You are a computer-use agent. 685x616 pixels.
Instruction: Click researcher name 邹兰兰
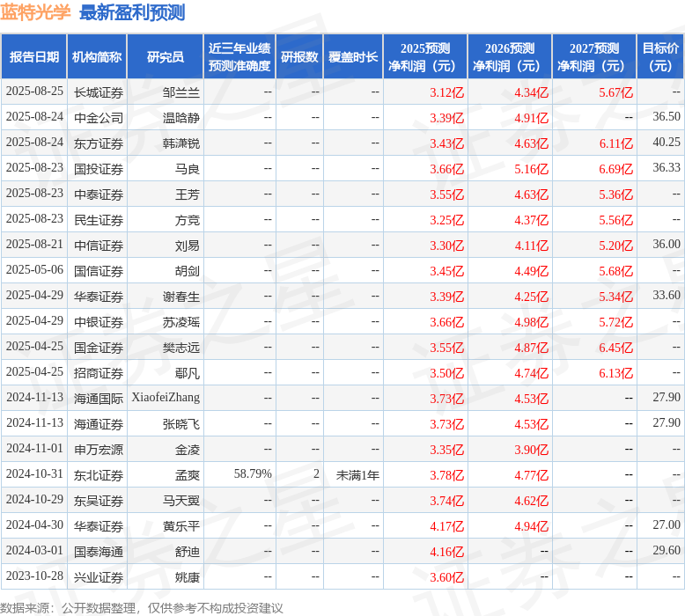[x=180, y=92]
